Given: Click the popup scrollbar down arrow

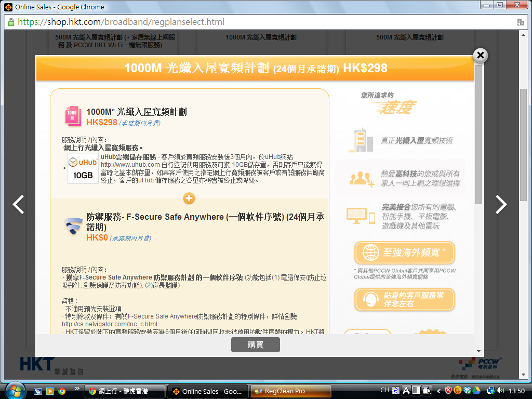Looking at the screenshot, I should (x=478, y=351).
